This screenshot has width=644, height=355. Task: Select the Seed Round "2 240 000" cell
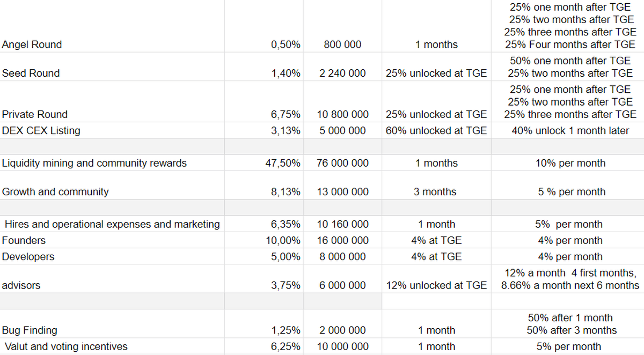[x=342, y=73]
